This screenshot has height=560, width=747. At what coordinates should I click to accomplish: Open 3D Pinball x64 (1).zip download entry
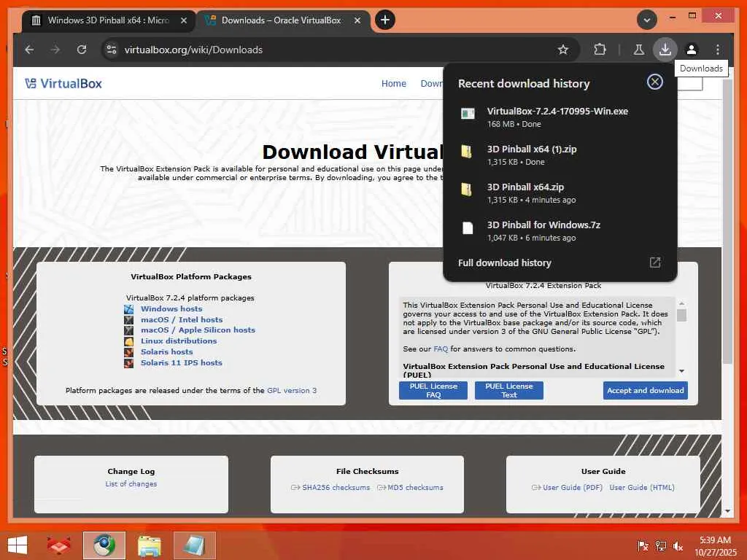tap(560, 155)
